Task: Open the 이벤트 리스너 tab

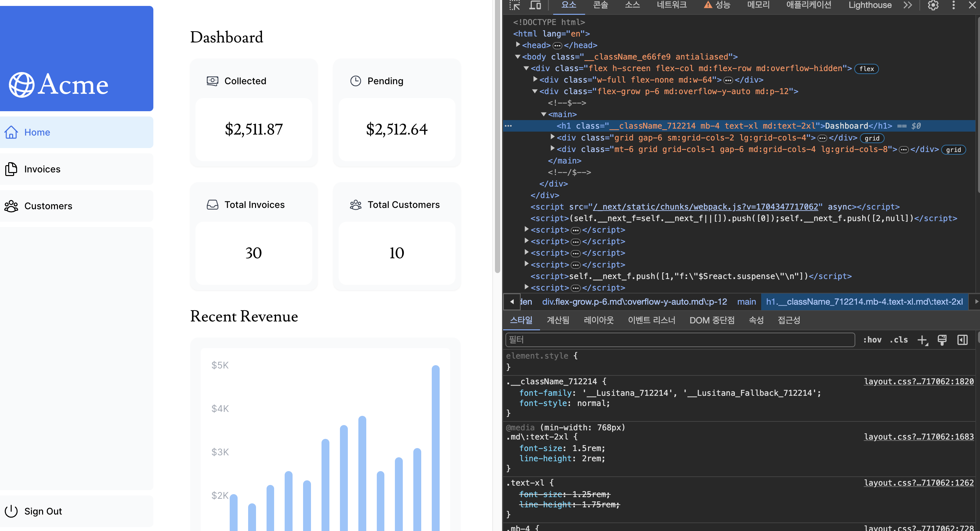Action: [x=651, y=320]
